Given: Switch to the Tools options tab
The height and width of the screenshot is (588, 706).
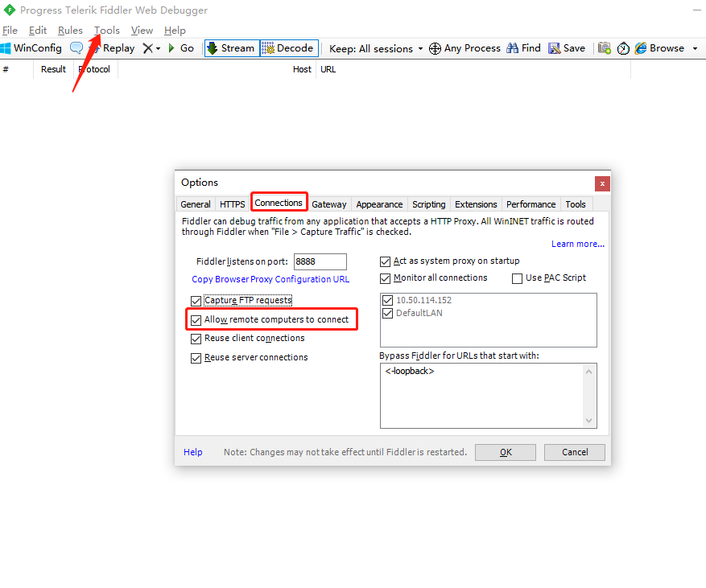Looking at the screenshot, I should pos(576,204).
